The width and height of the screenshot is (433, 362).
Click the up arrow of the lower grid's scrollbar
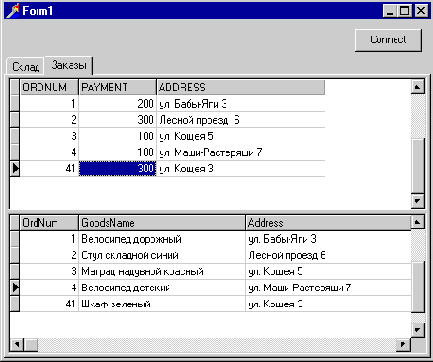click(417, 222)
